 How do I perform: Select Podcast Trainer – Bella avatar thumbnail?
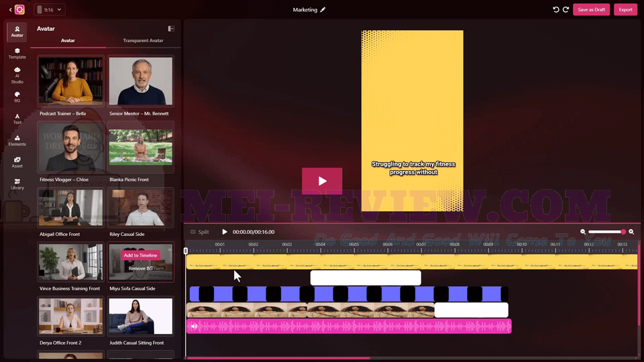tap(70, 80)
